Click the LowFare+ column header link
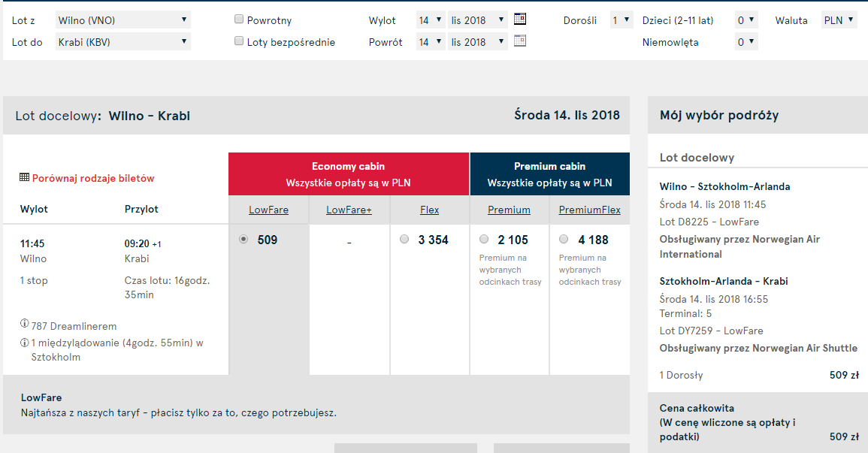This screenshot has width=868, height=453. (349, 210)
